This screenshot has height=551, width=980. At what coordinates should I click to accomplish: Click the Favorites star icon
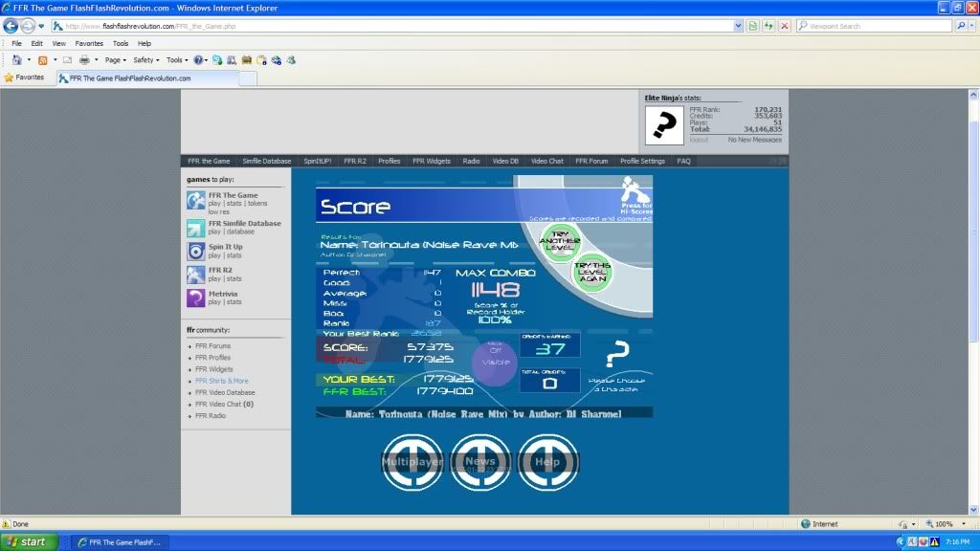(x=9, y=77)
